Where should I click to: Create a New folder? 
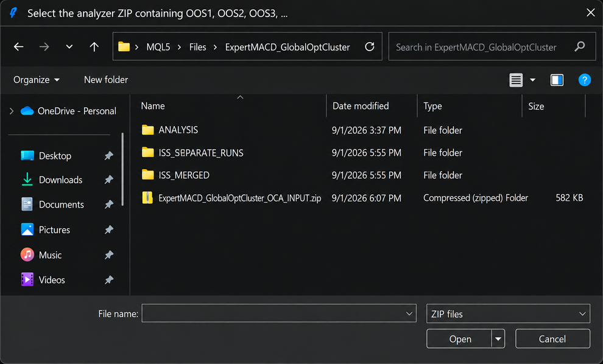point(106,80)
